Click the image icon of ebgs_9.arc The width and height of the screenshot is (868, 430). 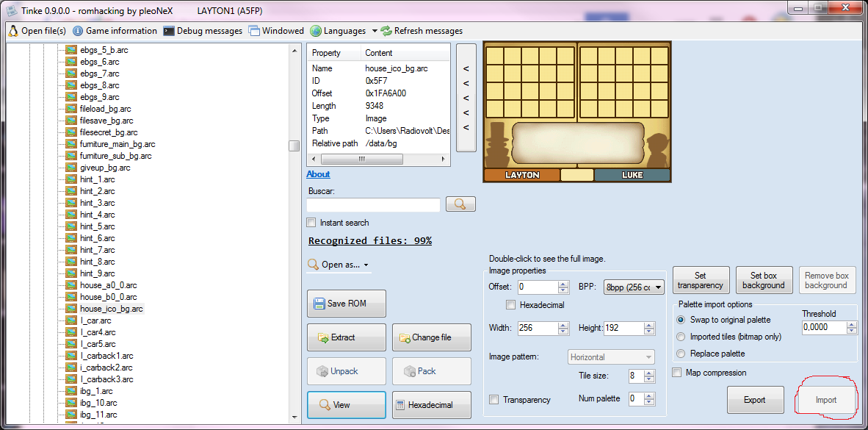[70, 97]
